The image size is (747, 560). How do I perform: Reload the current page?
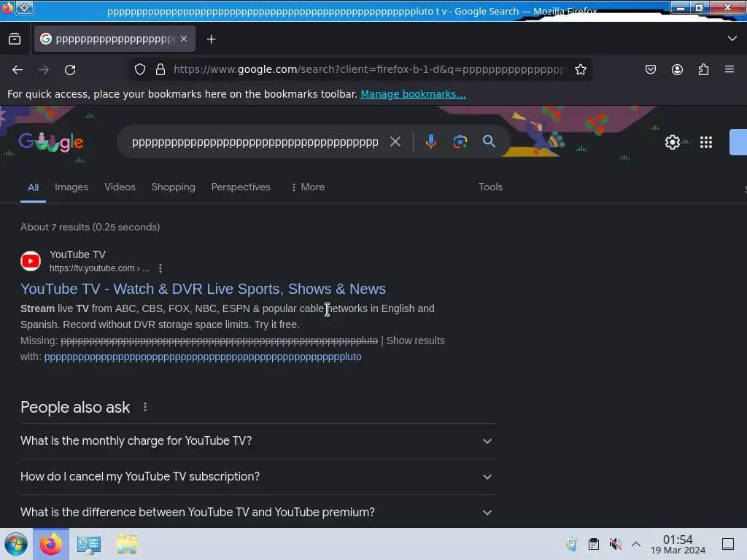pyautogui.click(x=70, y=70)
